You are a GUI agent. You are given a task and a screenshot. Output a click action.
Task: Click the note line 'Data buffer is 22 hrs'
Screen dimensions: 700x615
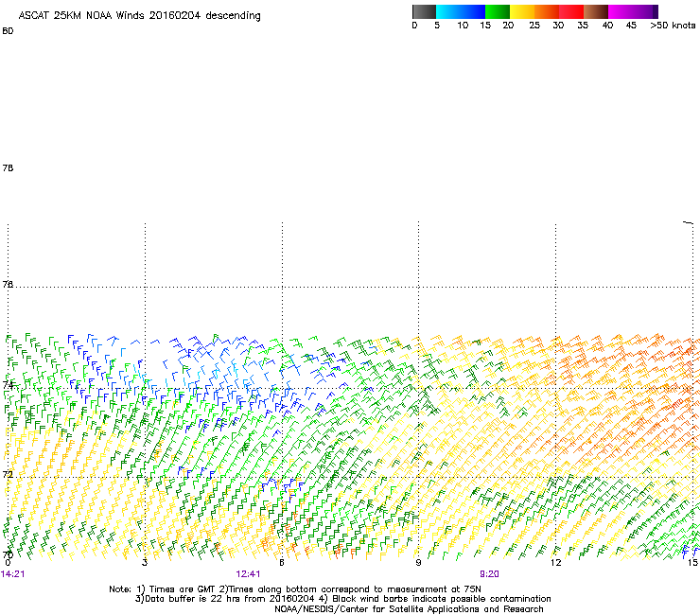point(342,599)
